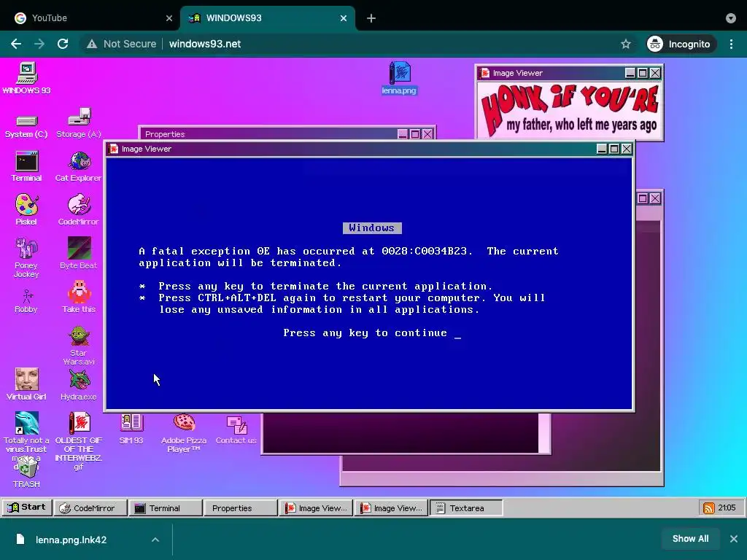Select the WINDOWS93 browser tab
Image resolution: width=747 pixels, height=560 pixels.
tap(267, 18)
